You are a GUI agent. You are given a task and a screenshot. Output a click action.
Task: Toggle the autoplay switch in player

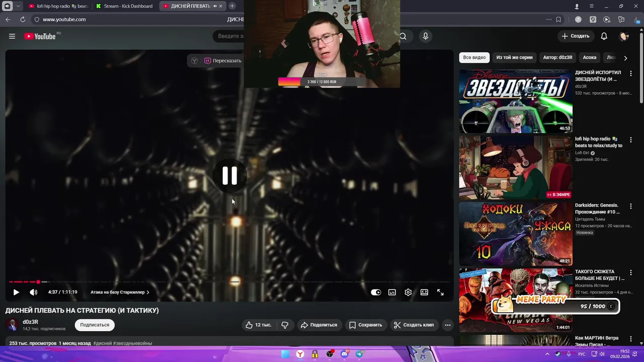tap(376, 292)
